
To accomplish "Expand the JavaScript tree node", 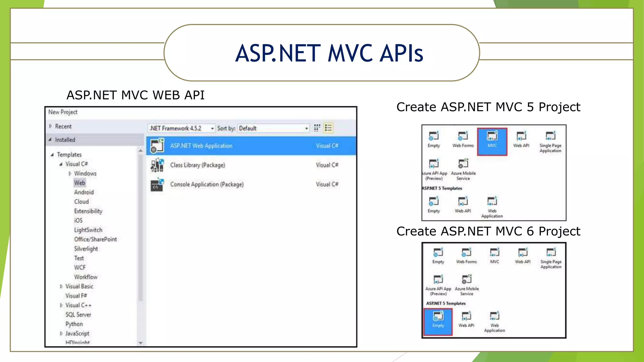I will [61, 333].
